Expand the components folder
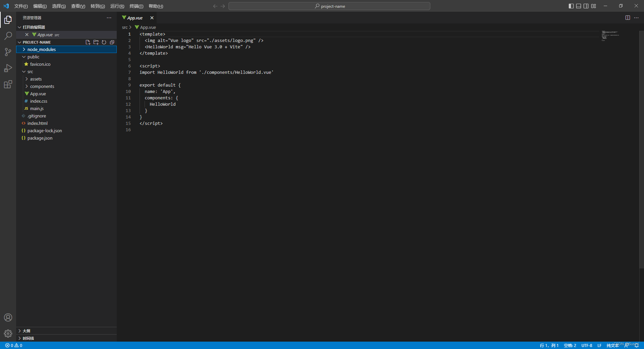Image resolution: width=644 pixels, height=349 pixels. 66,86
